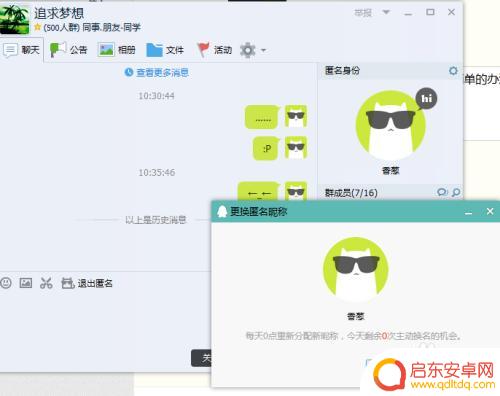The height and width of the screenshot is (396, 500).
Task: Click the 追求梦想 group name title
Action: [59, 13]
